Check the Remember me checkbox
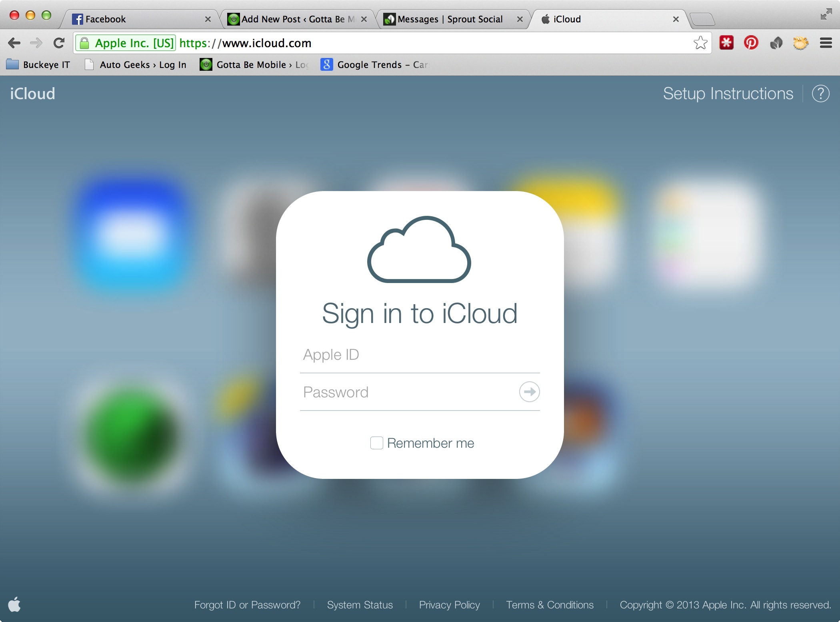This screenshot has width=840, height=622. (x=376, y=443)
